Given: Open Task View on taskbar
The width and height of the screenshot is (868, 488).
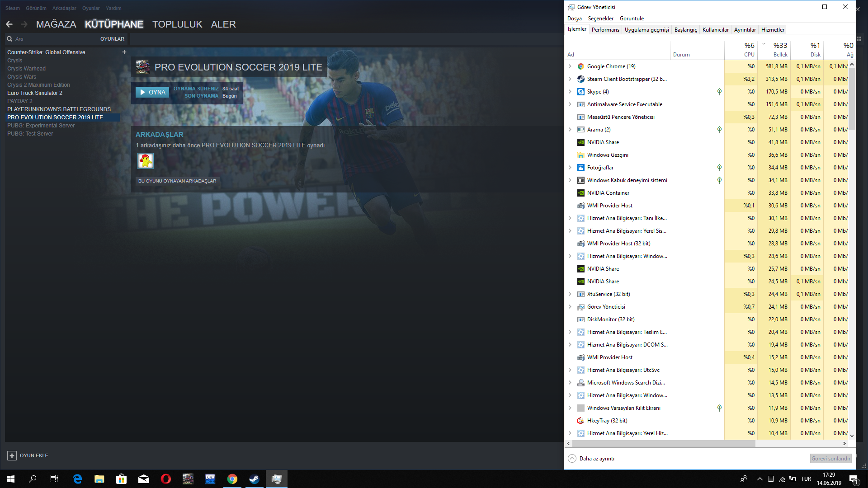Looking at the screenshot, I should pos(54,479).
